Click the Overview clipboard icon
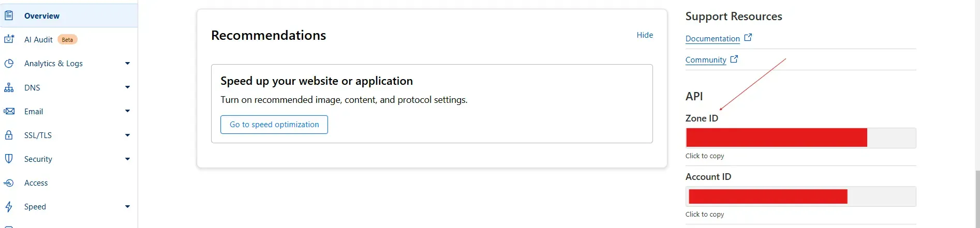The width and height of the screenshot is (980, 228). pos(9,16)
